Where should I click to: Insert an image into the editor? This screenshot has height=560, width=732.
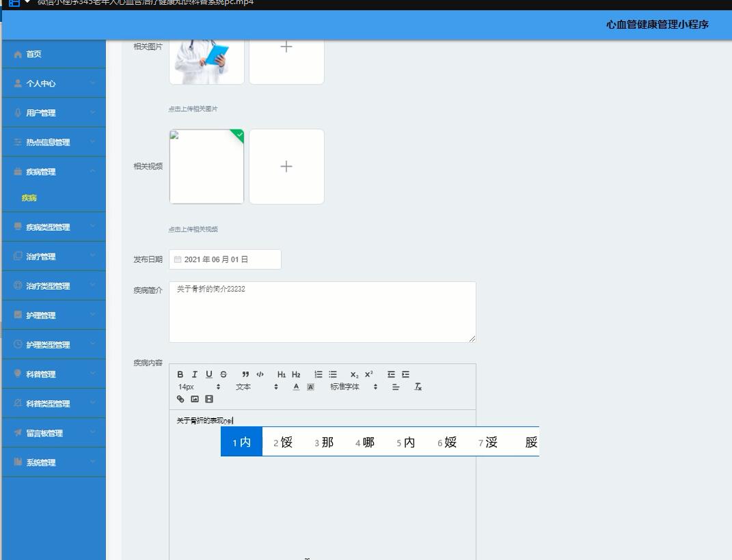pos(195,399)
